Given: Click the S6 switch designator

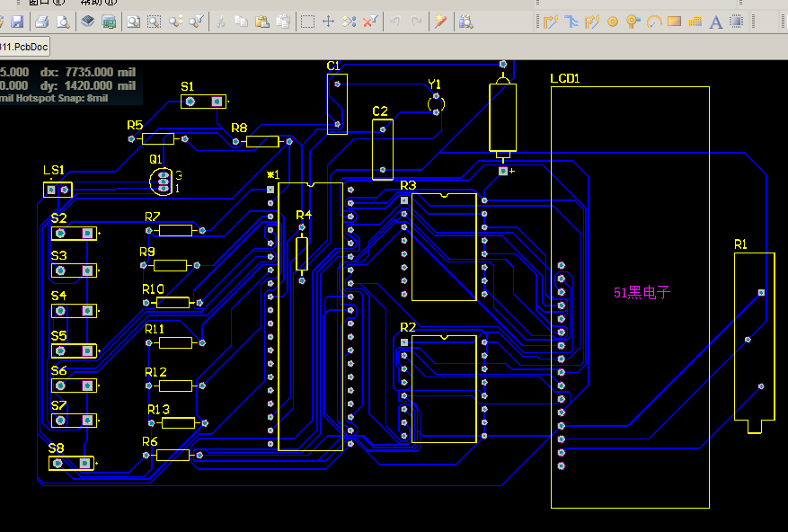Looking at the screenshot, I should [58, 370].
